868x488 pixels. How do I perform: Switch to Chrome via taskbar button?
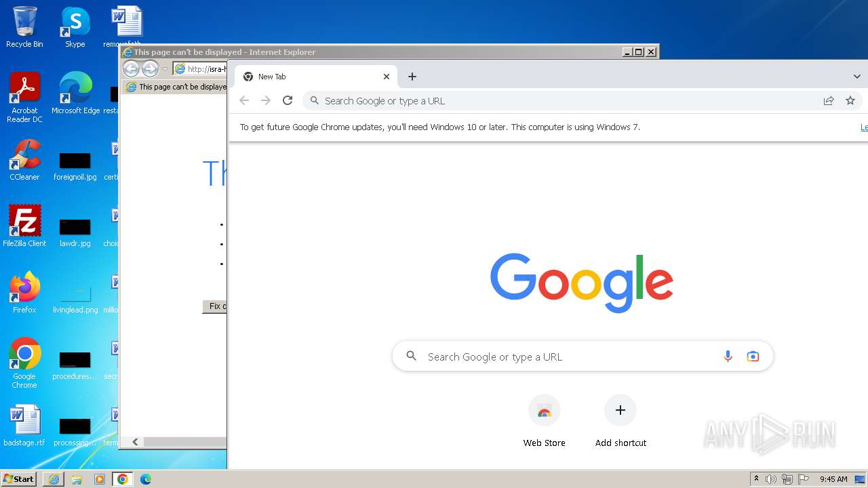123,479
